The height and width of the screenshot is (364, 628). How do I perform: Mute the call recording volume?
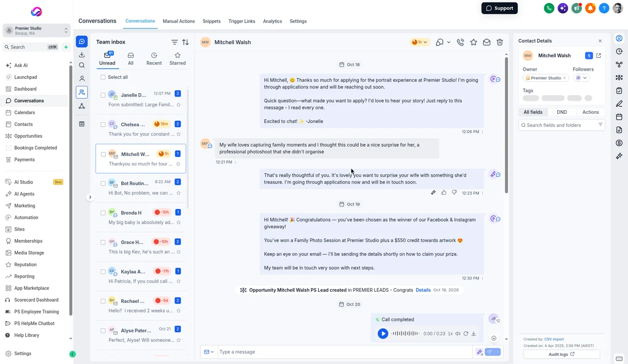[458, 334]
